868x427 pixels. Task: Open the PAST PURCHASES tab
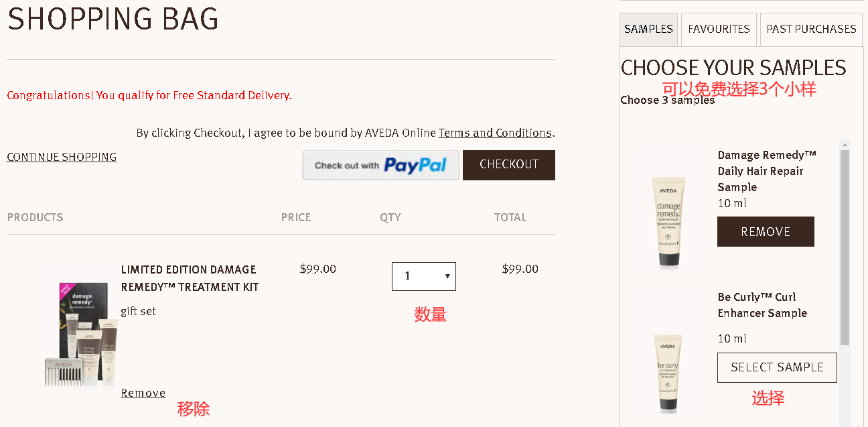(811, 29)
